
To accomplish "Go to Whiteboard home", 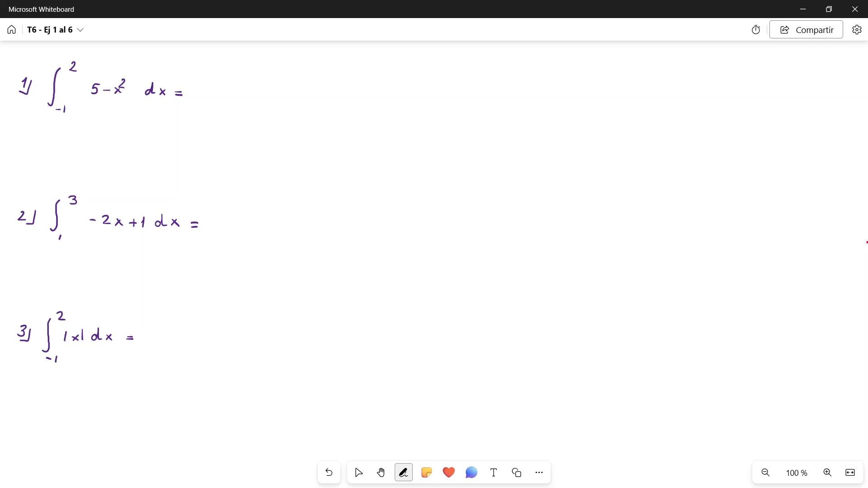I will [12, 30].
